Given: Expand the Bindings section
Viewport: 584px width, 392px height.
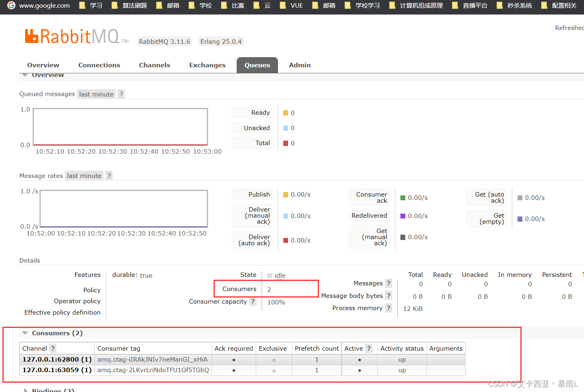Looking at the screenshot, I should tap(49, 390).
